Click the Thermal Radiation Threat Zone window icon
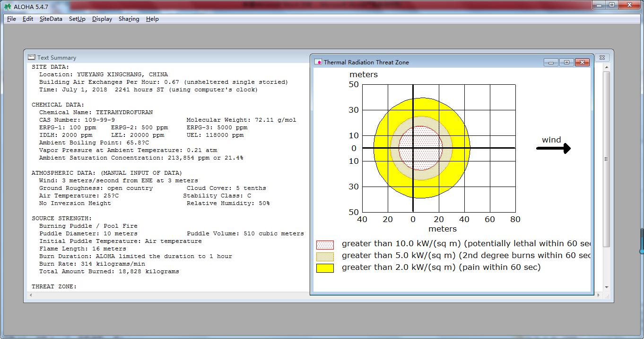 pos(318,62)
